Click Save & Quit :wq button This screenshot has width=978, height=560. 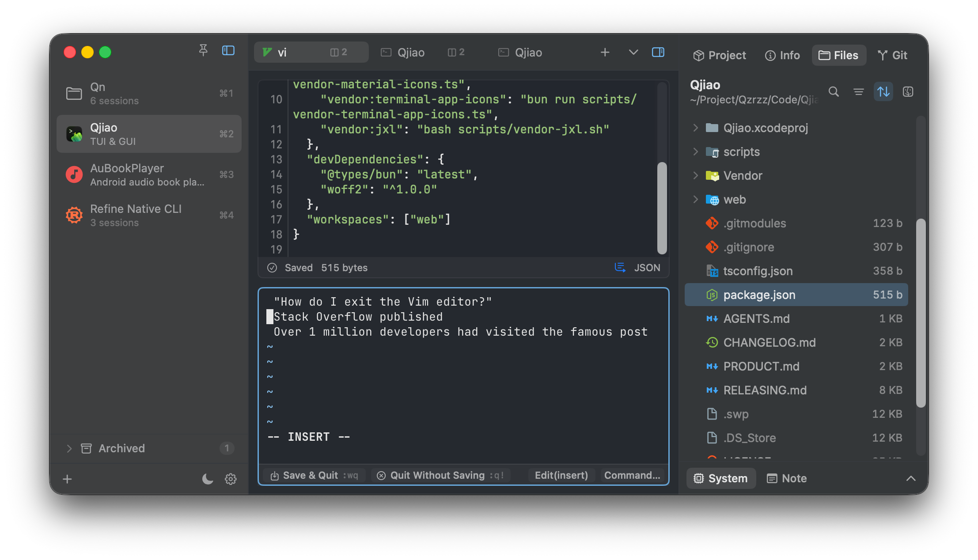point(315,475)
